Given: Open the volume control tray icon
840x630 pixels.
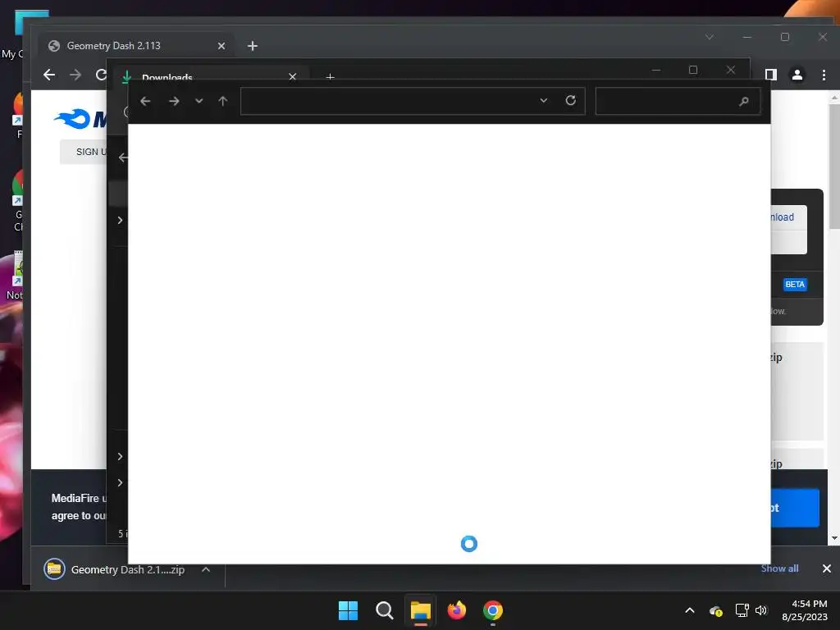Looking at the screenshot, I should [x=761, y=610].
